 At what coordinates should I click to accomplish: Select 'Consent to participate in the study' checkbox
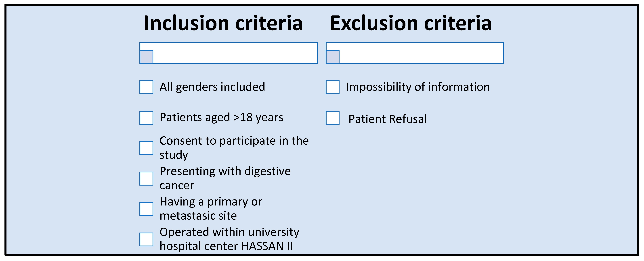(146, 148)
